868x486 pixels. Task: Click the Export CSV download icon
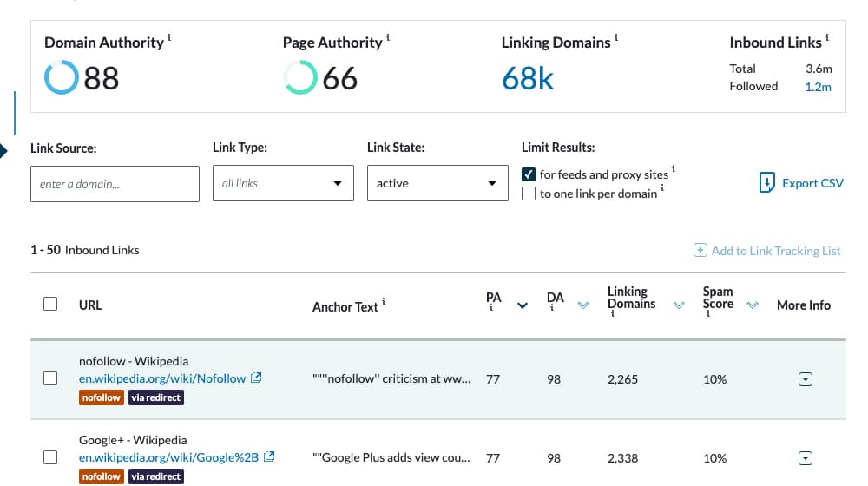[x=766, y=182]
